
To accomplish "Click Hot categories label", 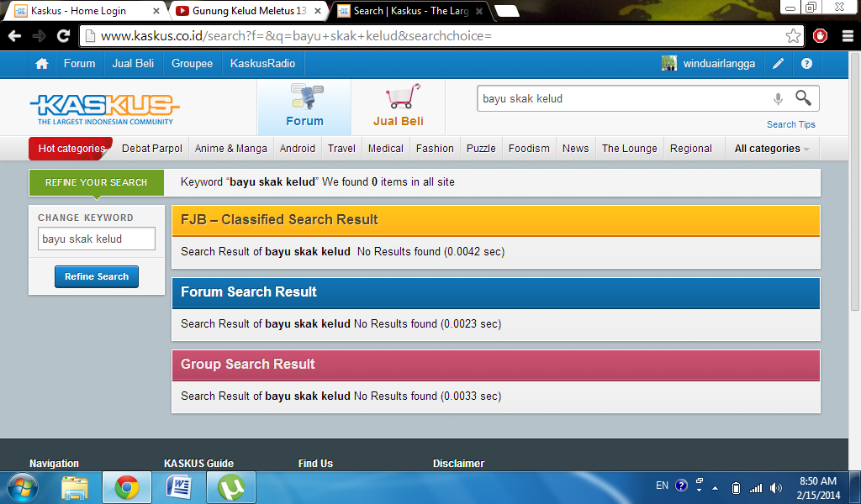I will pyautogui.click(x=71, y=149).
